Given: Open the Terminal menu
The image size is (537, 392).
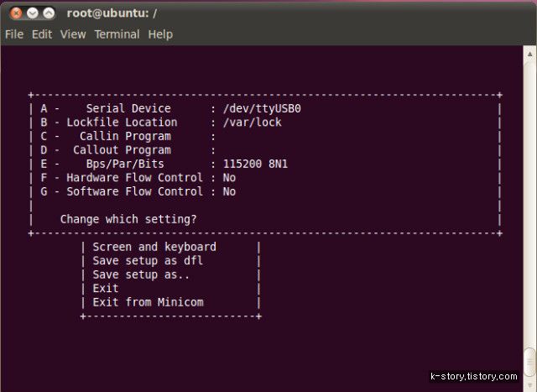Looking at the screenshot, I should coord(117,34).
